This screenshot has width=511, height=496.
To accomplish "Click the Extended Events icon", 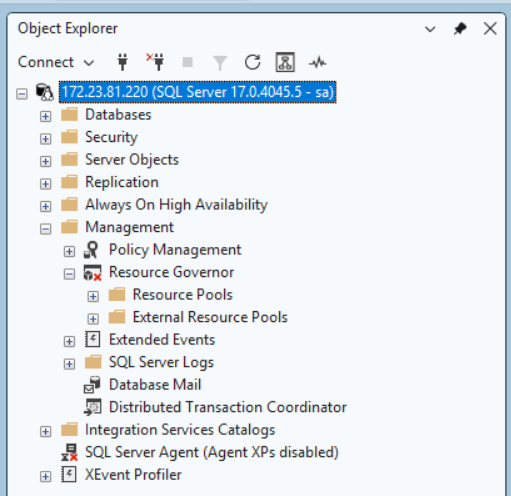I will click(x=92, y=340).
